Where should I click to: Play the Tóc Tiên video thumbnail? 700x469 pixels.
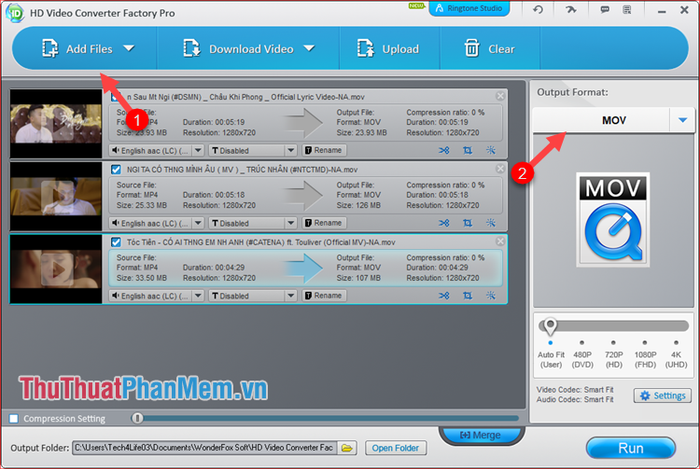tap(56, 269)
